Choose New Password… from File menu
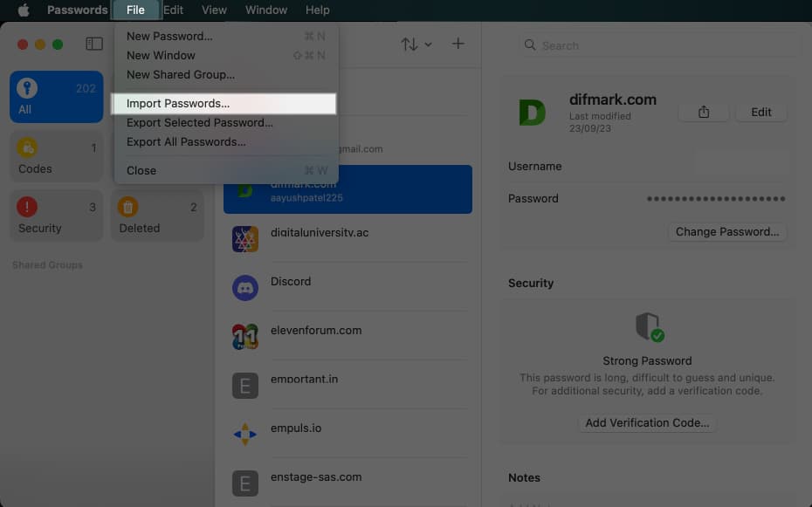Image resolution: width=812 pixels, height=507 pixels. (226, 37)
